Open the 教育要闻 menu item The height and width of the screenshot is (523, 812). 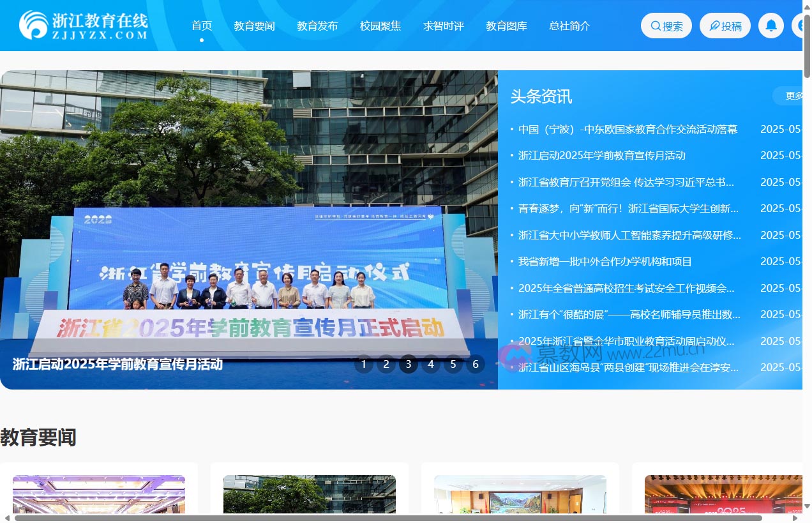point(255,26)
